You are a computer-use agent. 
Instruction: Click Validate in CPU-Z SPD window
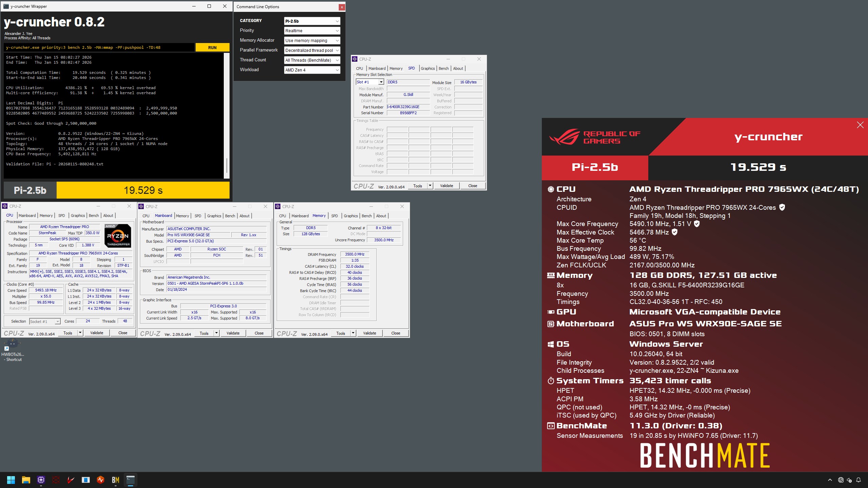point(447,186)
